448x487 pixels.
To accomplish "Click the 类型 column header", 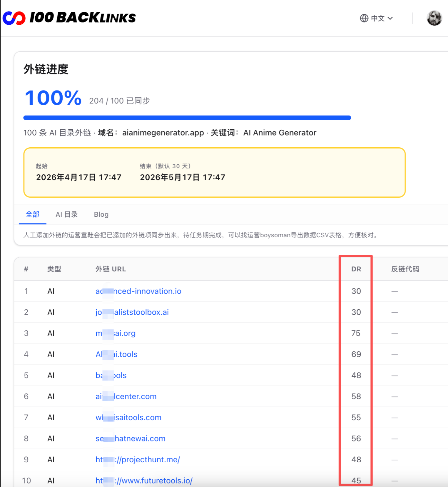I will (x=54, y=269).
